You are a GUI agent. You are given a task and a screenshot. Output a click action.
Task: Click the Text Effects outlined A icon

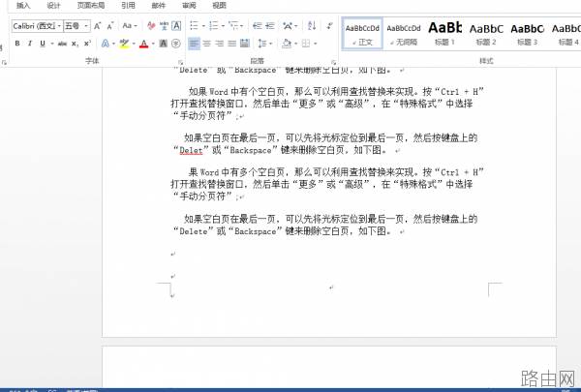click(x=106, y=44)
